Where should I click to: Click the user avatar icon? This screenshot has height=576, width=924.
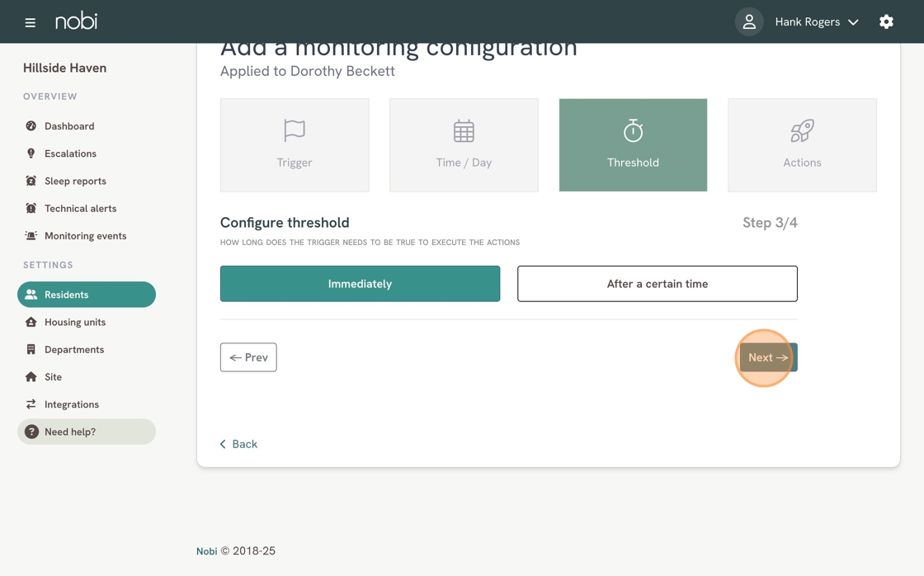click(x=749, y=21)
